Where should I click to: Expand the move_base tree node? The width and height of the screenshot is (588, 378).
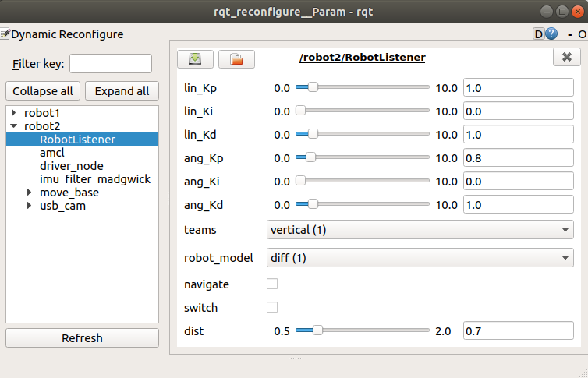point(30,193)
